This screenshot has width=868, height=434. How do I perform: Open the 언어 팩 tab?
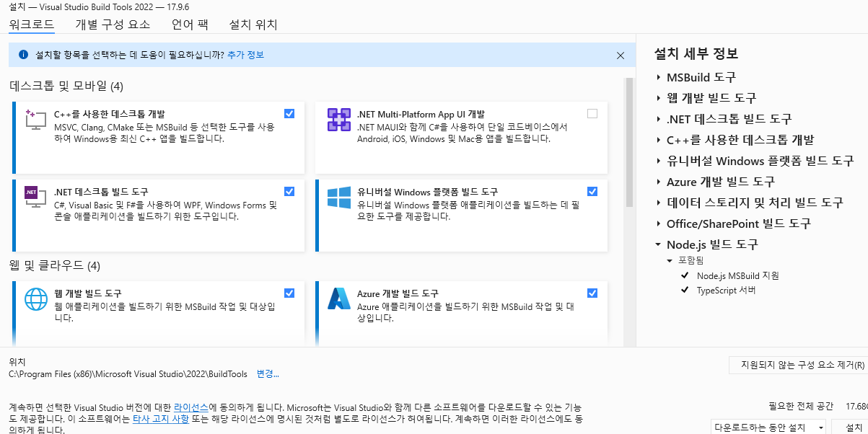190,25
